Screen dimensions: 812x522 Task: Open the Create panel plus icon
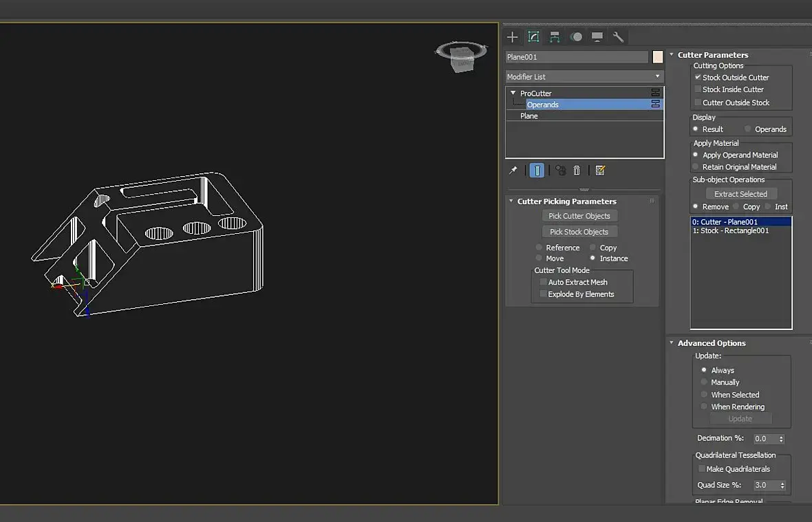(x=512, y=36)
